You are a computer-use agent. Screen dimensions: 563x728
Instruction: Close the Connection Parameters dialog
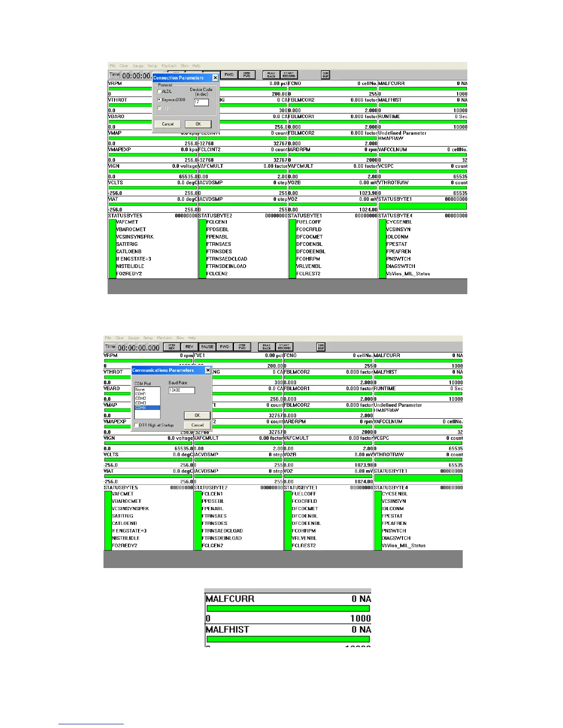pos(215,78)
